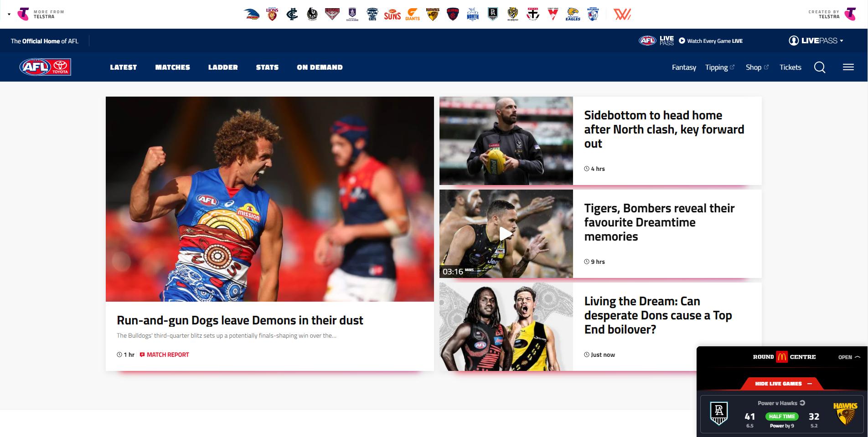868x437 pixels.
Task: Click the Collingwood Magpies club logo
Action: coord(312,15)
